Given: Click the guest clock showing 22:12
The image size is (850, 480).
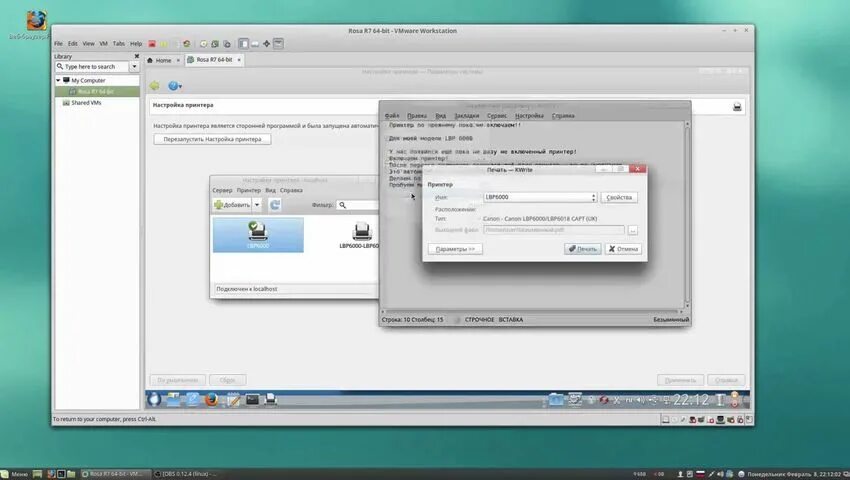Looking at the screenshot, I should [691, 400].
